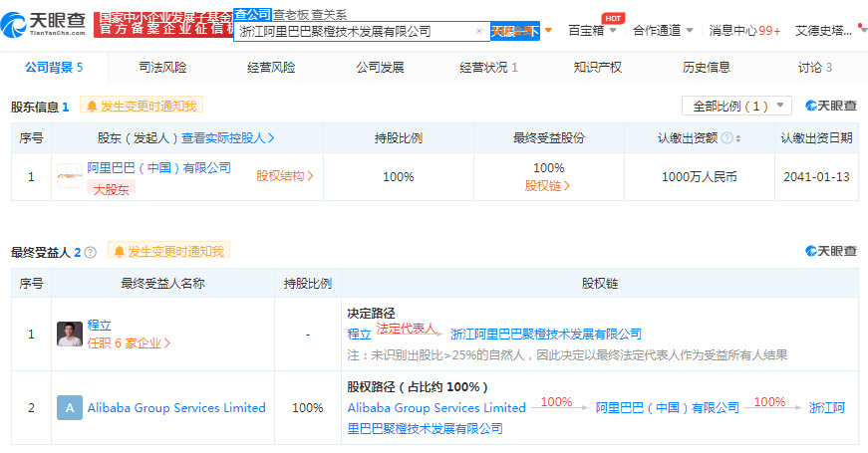This screenshot has width=868, height=453.
Task: Open the 合作通道 dropdown menu
Action: pos(663,31)
